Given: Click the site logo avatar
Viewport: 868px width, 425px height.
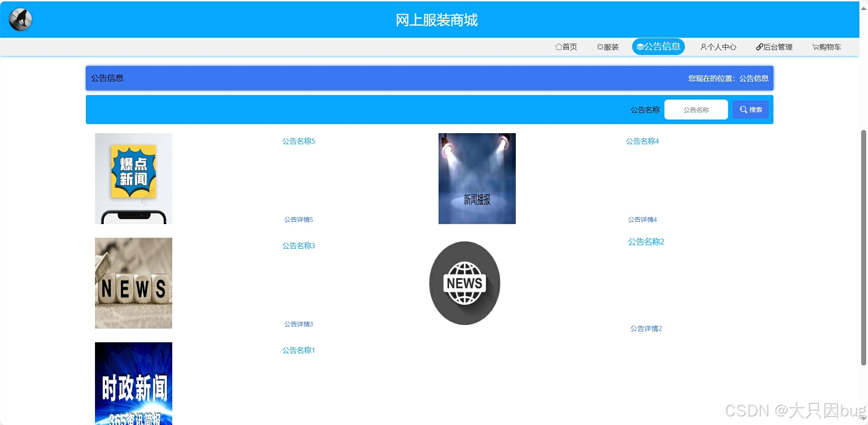Looking at the screenshot, I should (20, 20).
